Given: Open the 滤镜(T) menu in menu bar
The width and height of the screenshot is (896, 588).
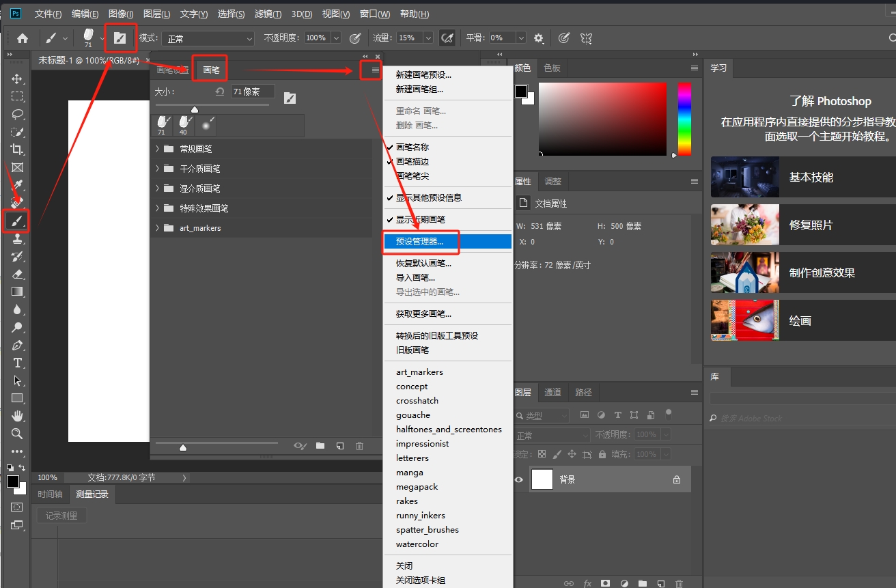Looking at the screenshot, I should pyautogui.click(x=268, y=14).
